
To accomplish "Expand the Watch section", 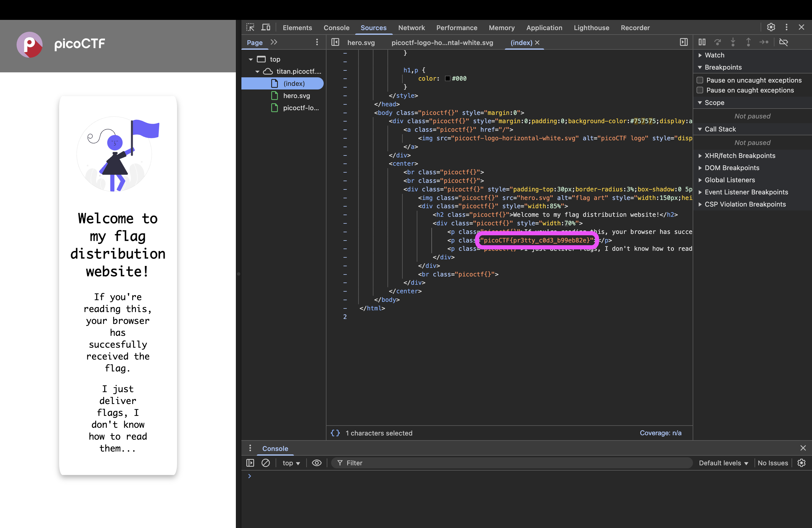I will click(714, 55).
